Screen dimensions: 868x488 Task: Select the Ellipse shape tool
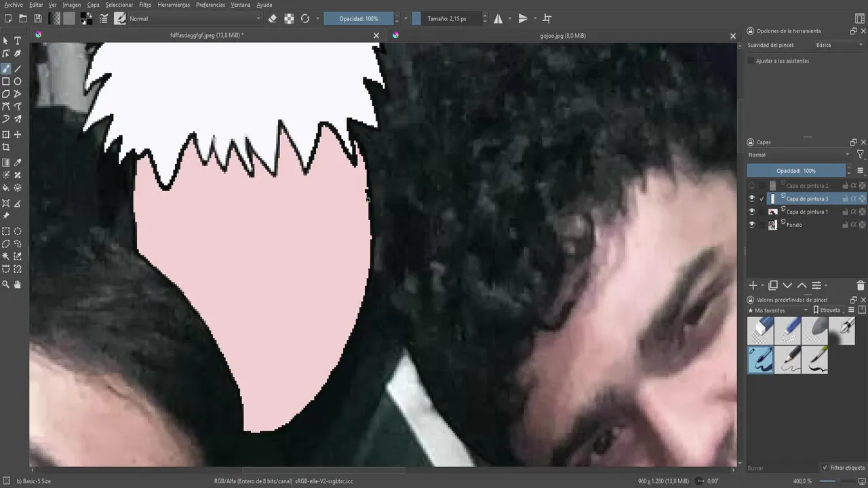point(18,81)
